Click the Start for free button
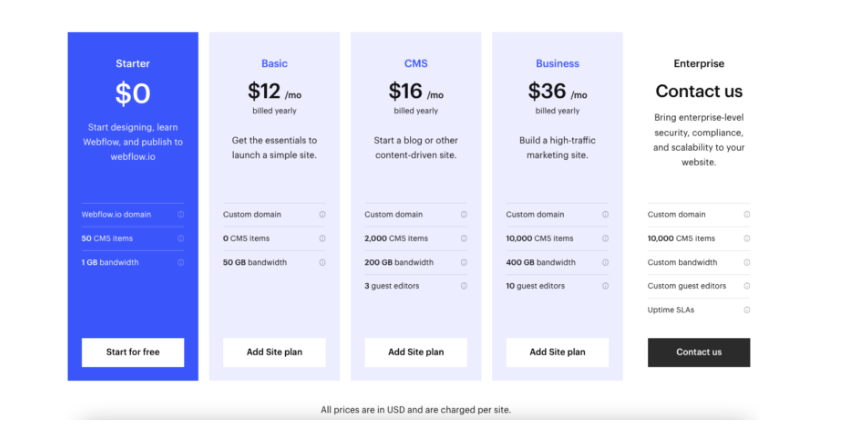Image resolution: width=842 pixels, height=432 pixels. tap(133, 352)
